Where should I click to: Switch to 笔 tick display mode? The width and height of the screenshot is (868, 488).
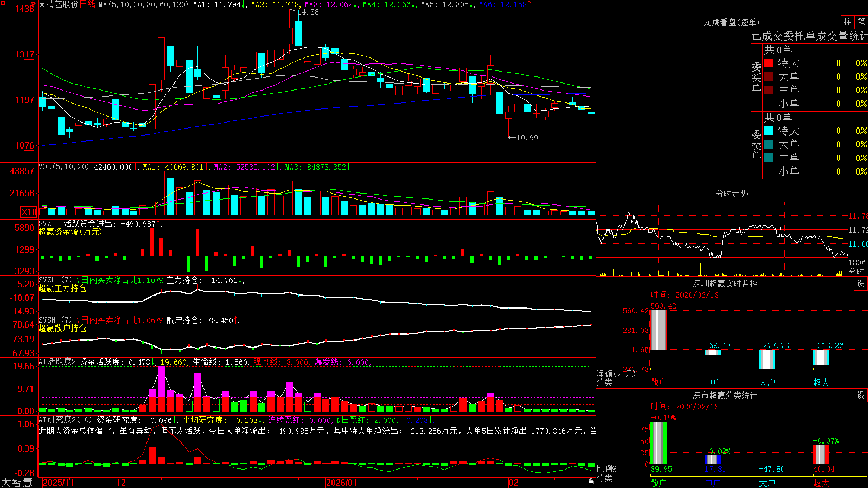[861, 22]
